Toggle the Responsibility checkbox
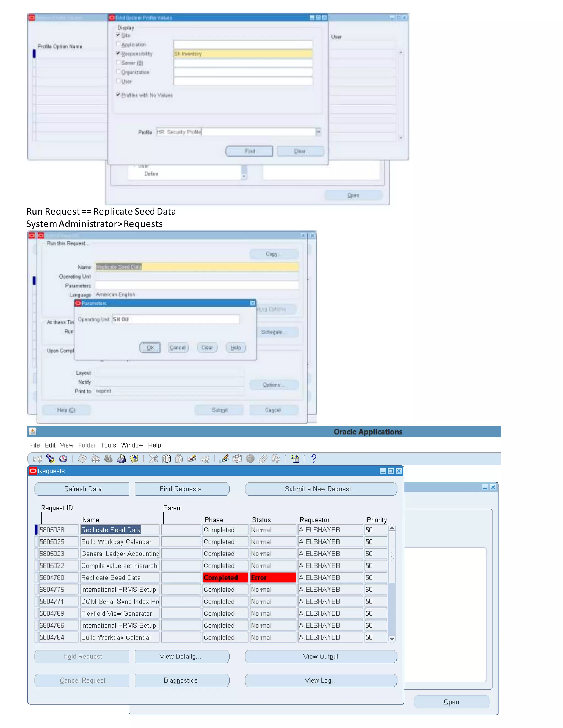 (118, 53)
